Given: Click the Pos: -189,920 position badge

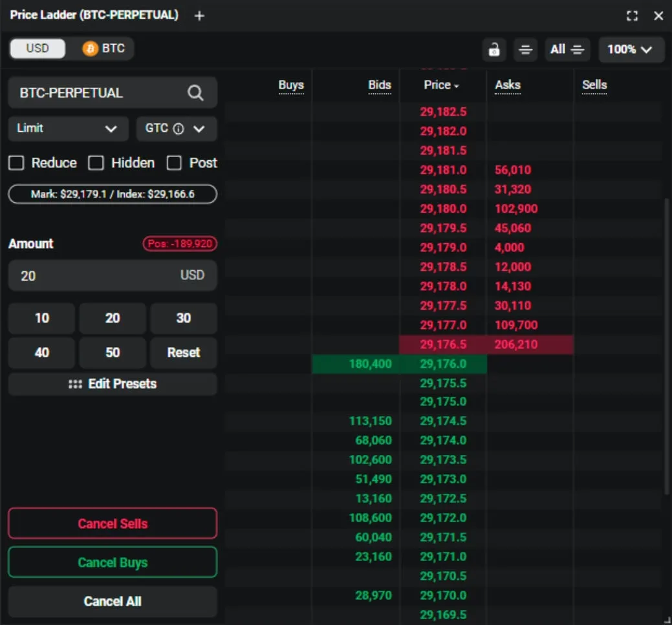Looking at the screenshot, I should tap(180, 244).
